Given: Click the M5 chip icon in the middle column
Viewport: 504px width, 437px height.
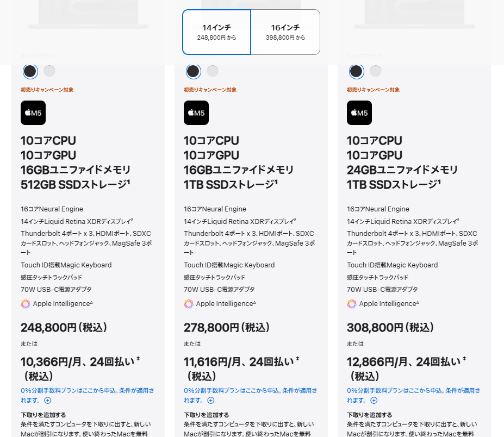Looking at the screenshot, I should coord(196,113).
